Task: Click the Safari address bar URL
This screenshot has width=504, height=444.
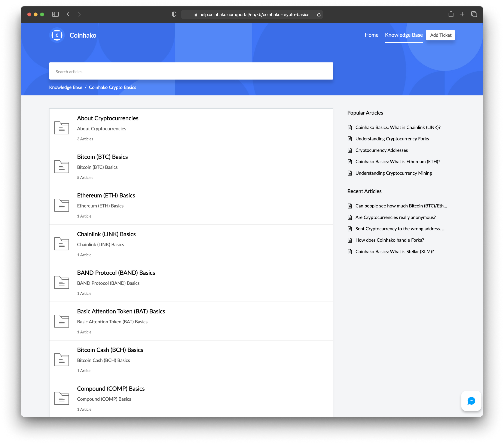Action: (254, 15)
